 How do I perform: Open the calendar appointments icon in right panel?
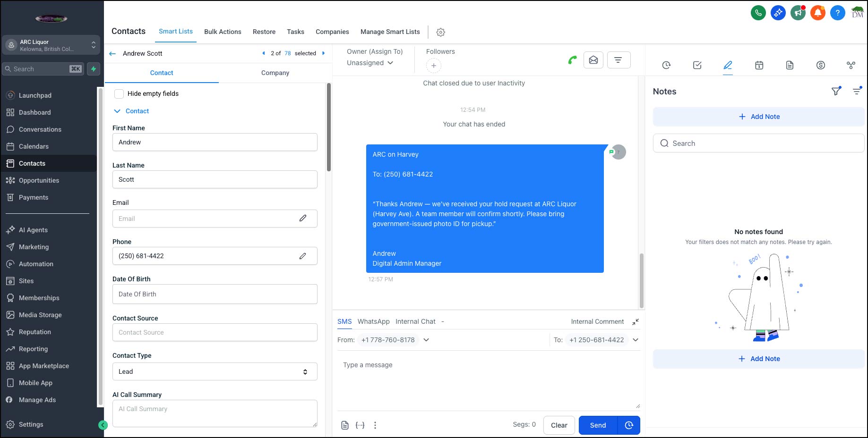pos(759,65)
